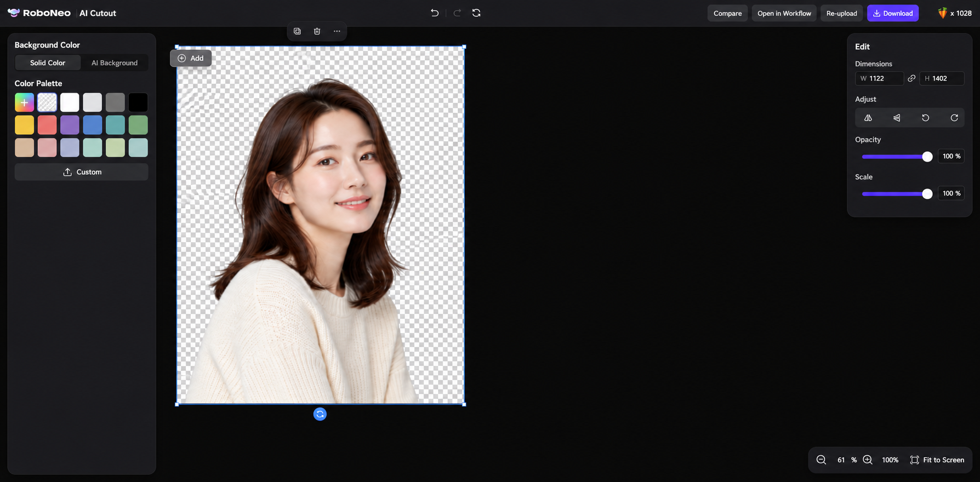This screenshot has height=482, width=980.
Task: Choose the yellow color swatch
Action: click(24, 125)
